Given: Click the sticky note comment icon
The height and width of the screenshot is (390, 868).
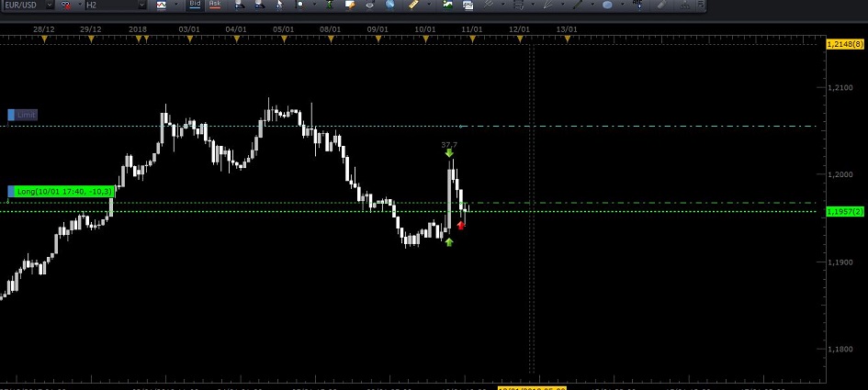Looking at the screenshot, I should point(350,6).
